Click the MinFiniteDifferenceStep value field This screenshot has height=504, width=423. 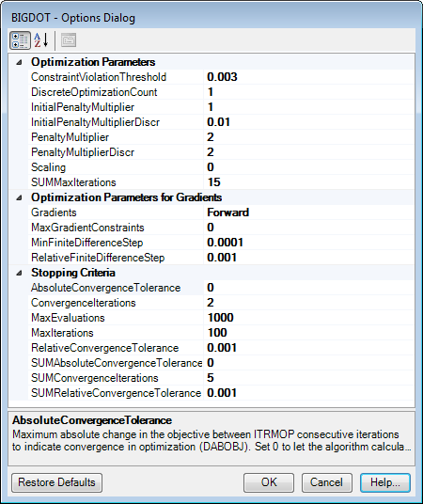tap(309, 243)
